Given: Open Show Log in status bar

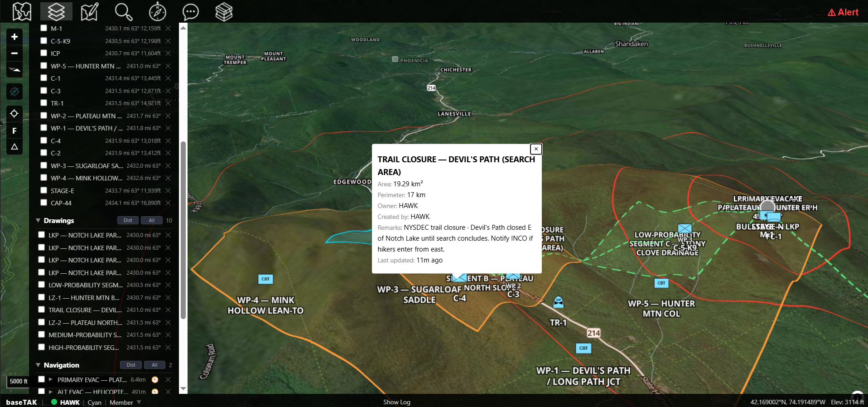Looking at the screenshot, I should point(397,402).
